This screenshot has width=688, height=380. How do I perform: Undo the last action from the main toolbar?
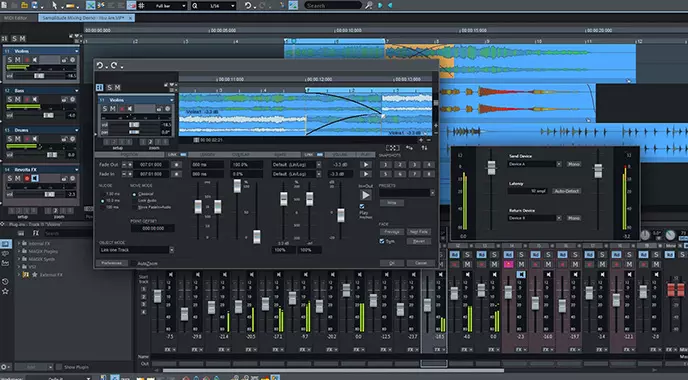click(x=248, y=6)
